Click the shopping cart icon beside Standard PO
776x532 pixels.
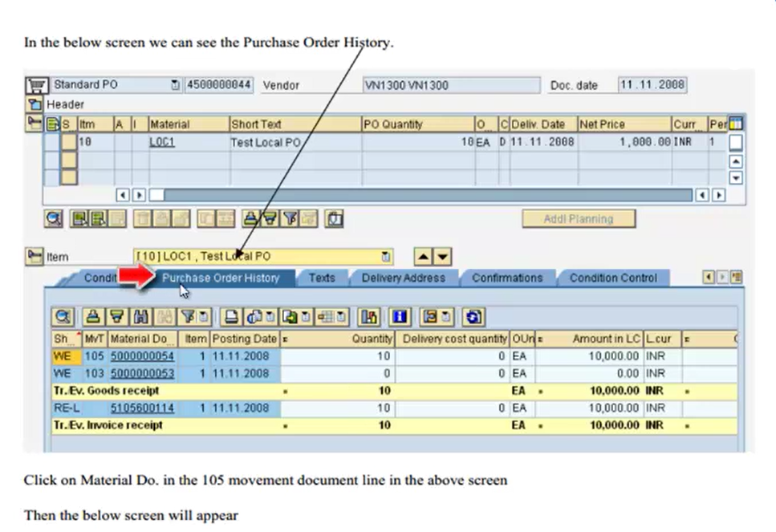click(x=37, y=85)
